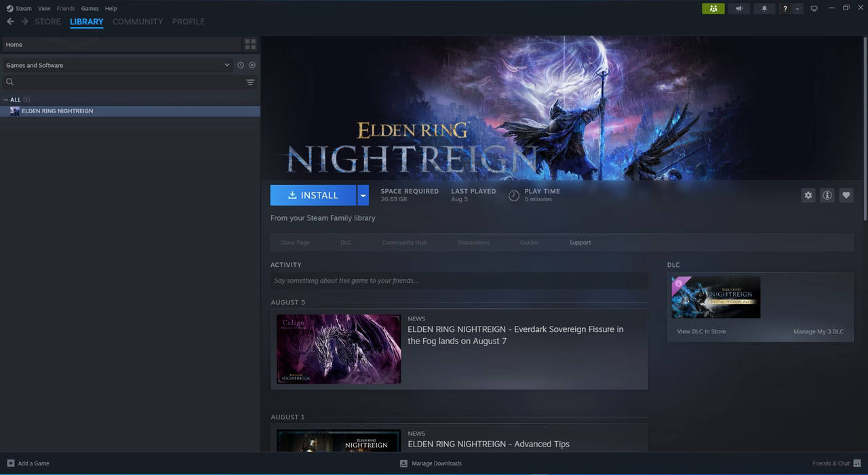868x475 pixels.
Task: Click Manage My 3 DLC
Action: (x=818, y=331)
